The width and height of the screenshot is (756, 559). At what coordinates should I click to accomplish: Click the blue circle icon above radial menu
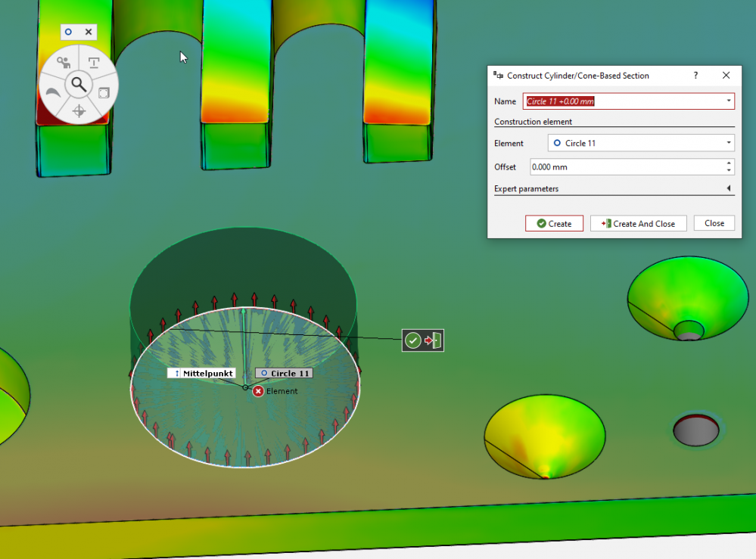69,32
